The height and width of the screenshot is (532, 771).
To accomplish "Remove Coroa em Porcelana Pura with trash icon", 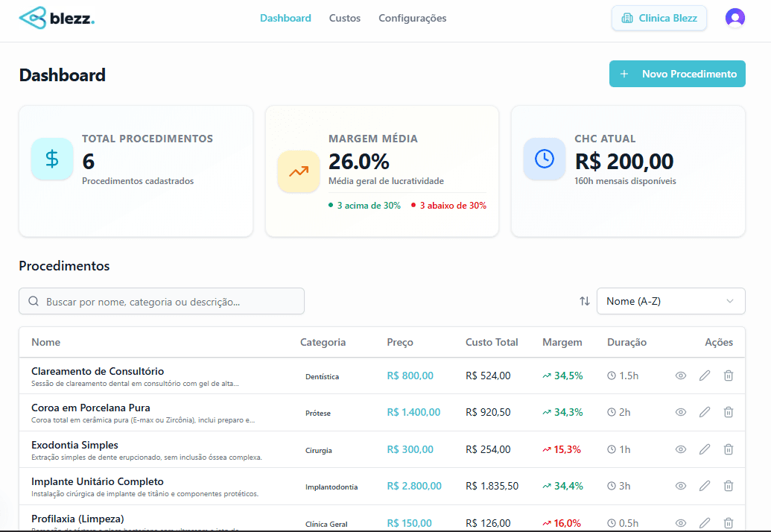I will [729, 412].
